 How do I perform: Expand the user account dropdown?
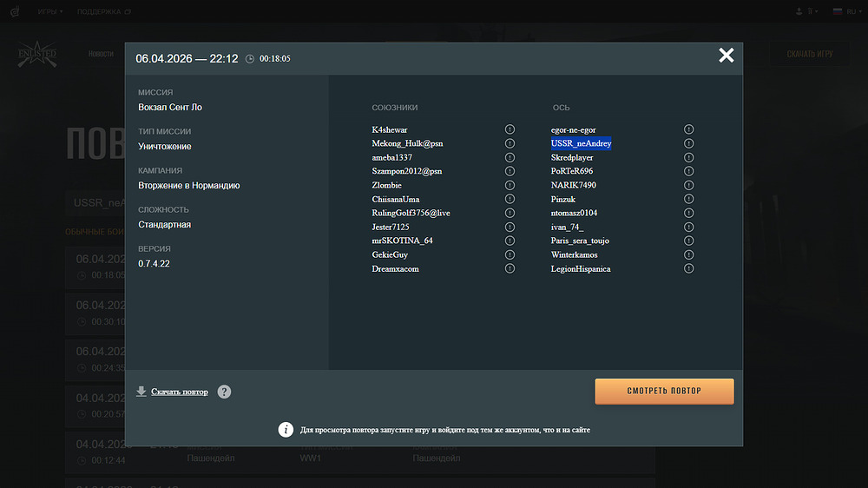point(806,11)
